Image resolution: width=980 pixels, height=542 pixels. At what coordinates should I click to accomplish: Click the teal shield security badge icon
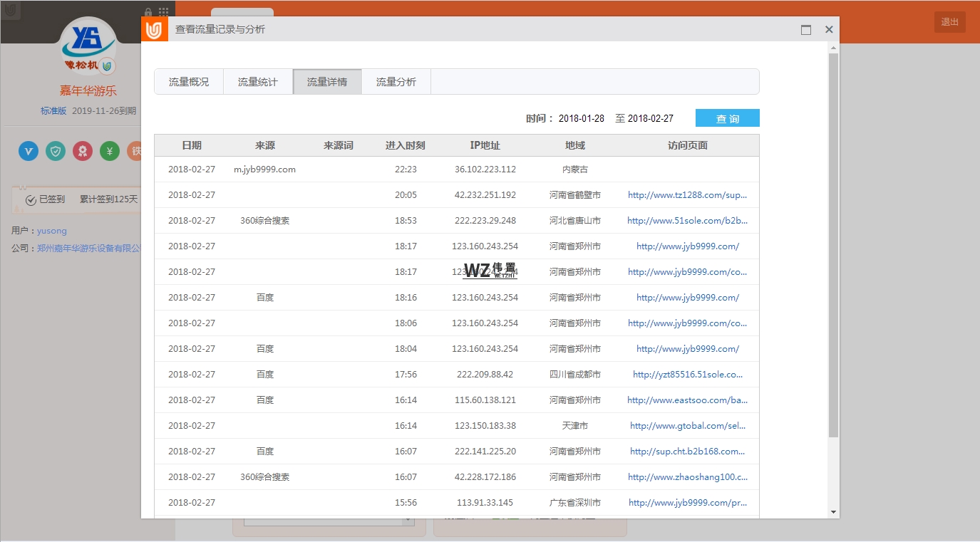[56, 151]
